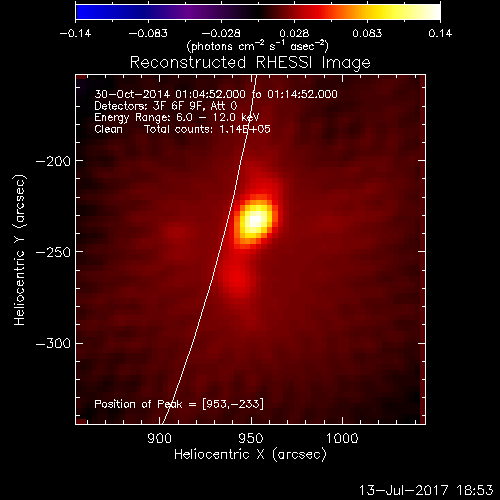The width and height of the screenshot is (500, 500).
Task: Click the 'Heliocentric Y (arcsec)' axis title
Action: tap(20, 250)
